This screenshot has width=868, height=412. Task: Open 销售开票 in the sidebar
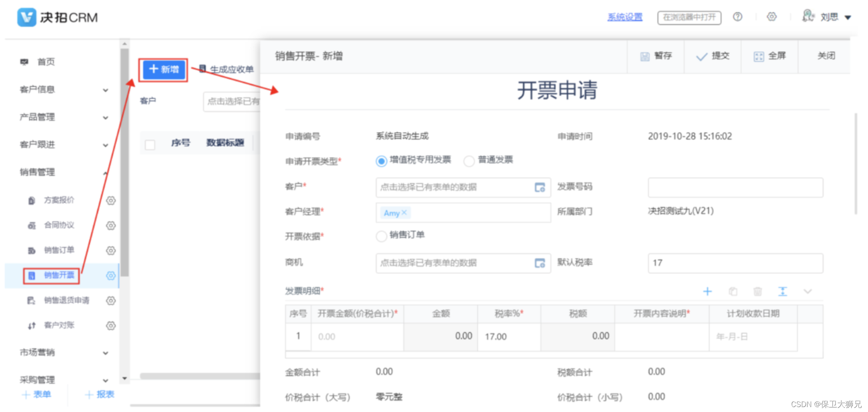(59, 275)
